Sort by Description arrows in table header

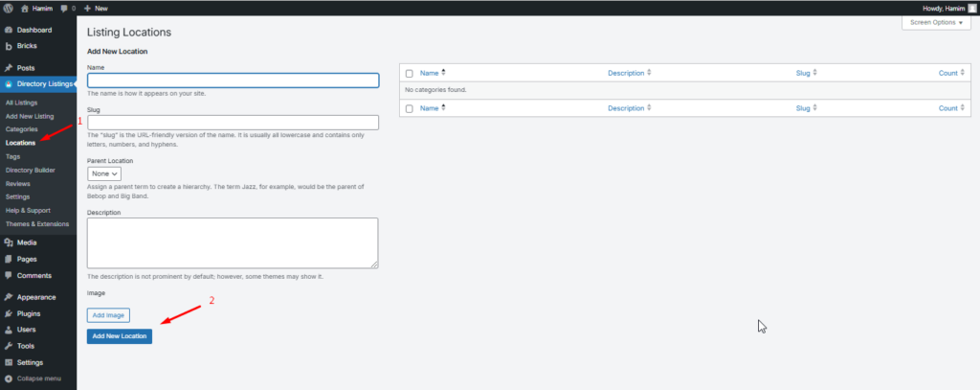pos(649,73)
